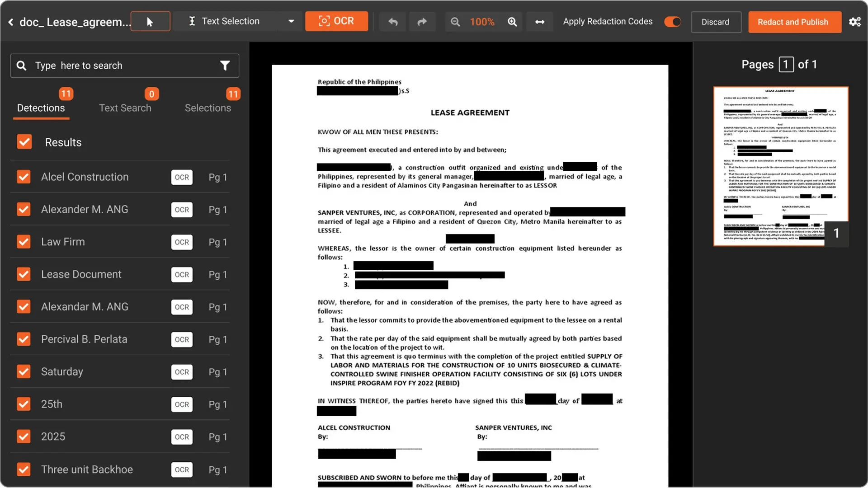Select the Lease Document result text
This screenshot has width=868, height=488.
coord(81,274)
